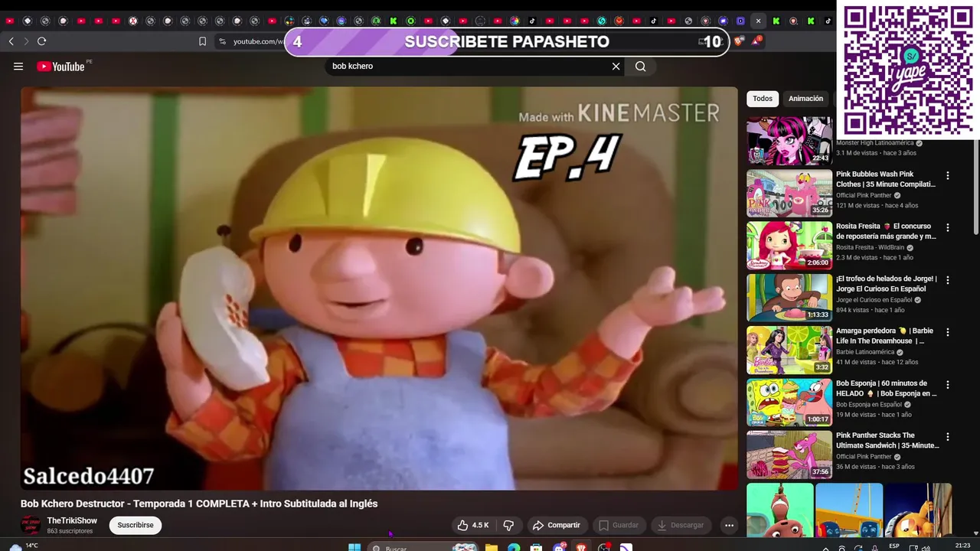Open options menu for Amarga perdedora Barbie video
This screenshot has height=551, width=980.
click(947, 332)
